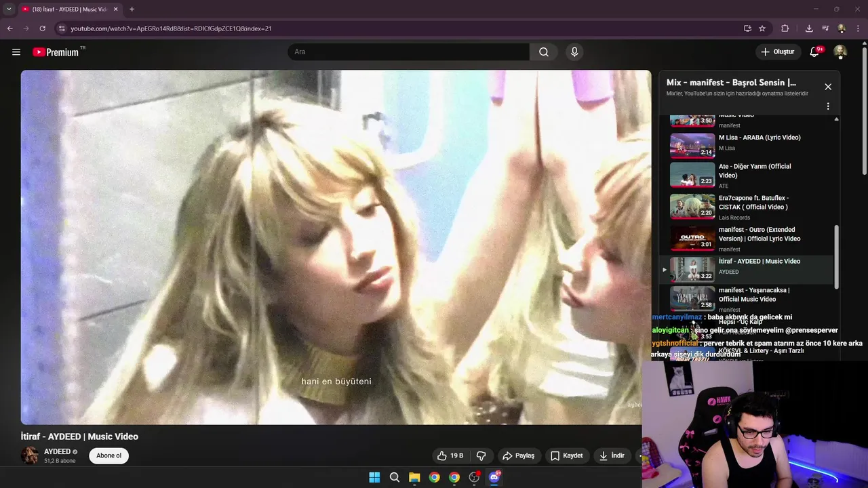Open a new browser tab
The image size is (868, 488).
point(132,9)
